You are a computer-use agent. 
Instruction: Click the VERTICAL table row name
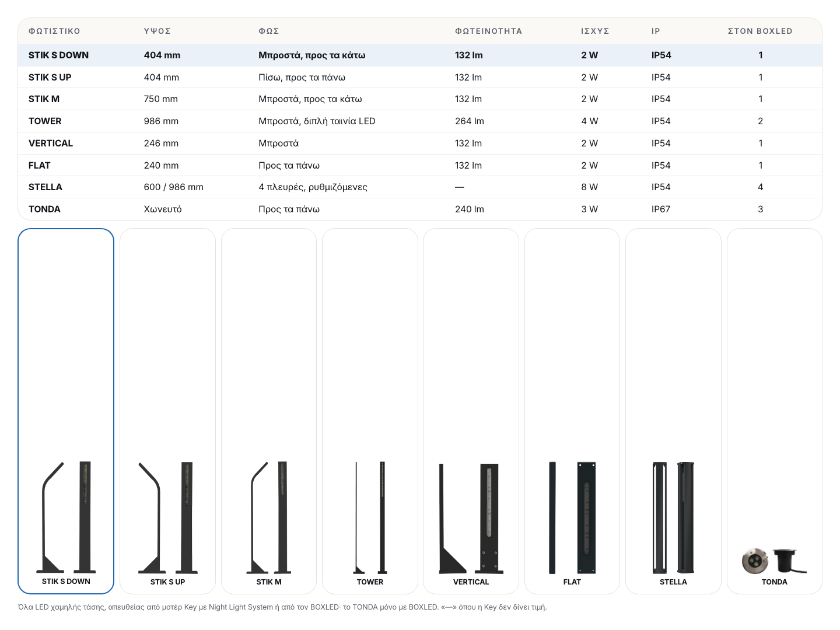pyautogui.click(x=51, y=143)
